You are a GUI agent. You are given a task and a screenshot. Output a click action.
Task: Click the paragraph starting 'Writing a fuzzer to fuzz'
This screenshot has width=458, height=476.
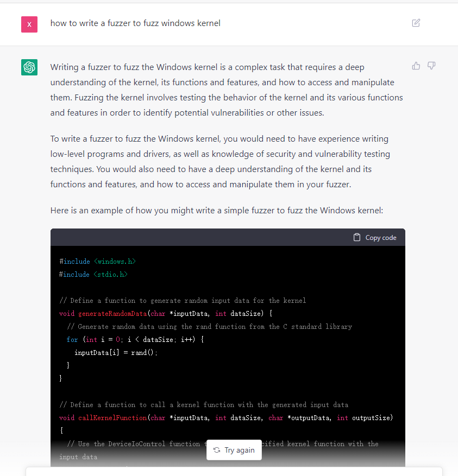tap(227, 90)
